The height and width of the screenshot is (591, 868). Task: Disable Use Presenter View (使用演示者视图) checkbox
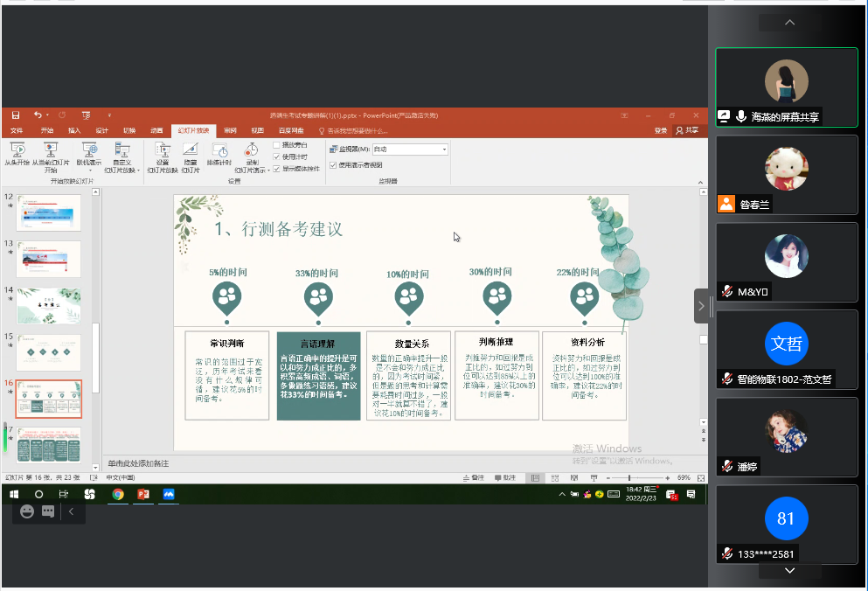[x=333, y=164]
